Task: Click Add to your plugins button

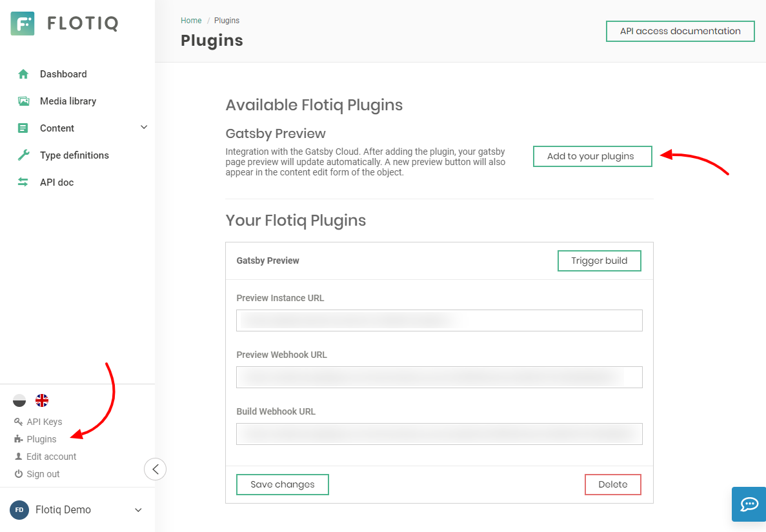Action: [x=592, y=157]
